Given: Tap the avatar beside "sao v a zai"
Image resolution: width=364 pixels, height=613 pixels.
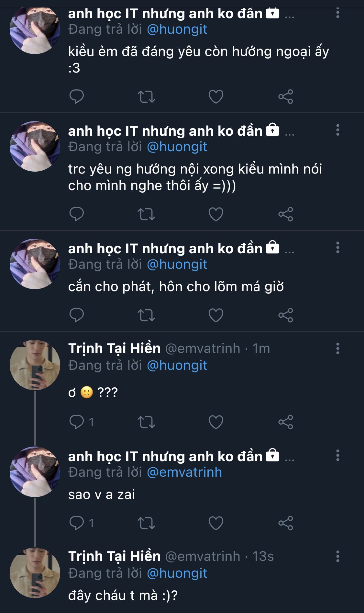Looking at the screenshot, I should [35, 471].
